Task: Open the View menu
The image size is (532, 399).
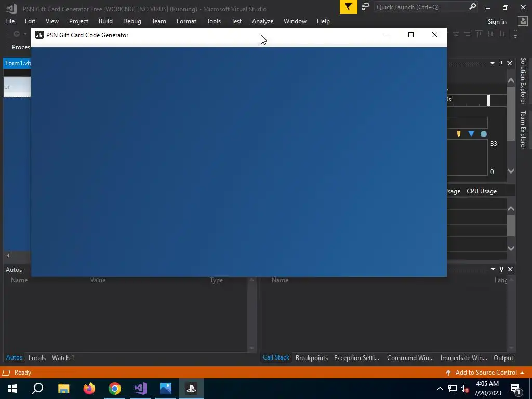Action: click(x=52, y=21)
